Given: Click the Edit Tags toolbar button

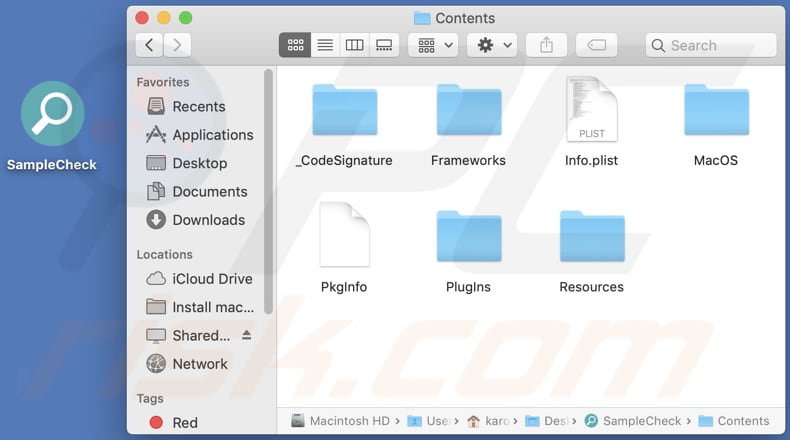Looking at the screenshot, I should point(596,45).
